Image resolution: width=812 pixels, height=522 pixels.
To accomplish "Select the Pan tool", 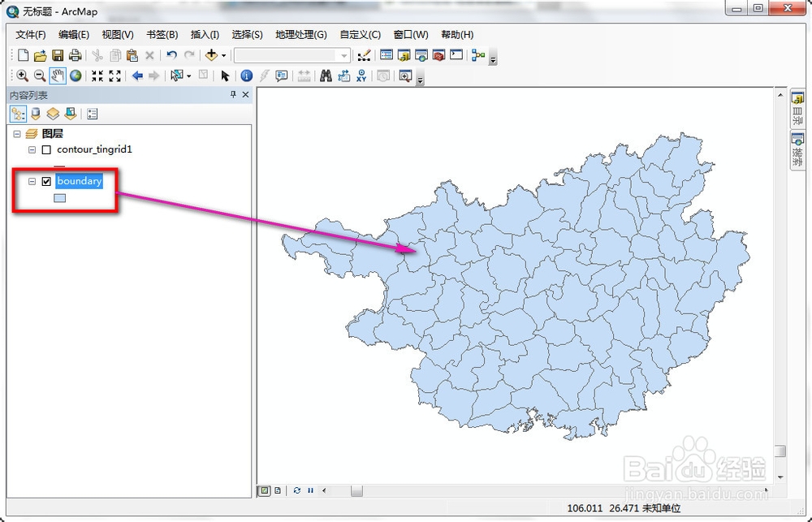I will click(x=57, y=75).
